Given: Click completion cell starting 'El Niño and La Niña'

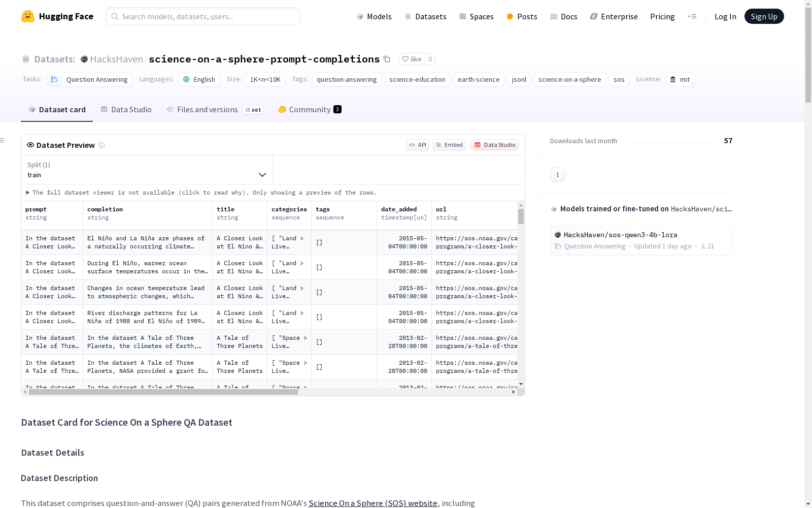Looking at the screenshot, I should tap(148, 242).
